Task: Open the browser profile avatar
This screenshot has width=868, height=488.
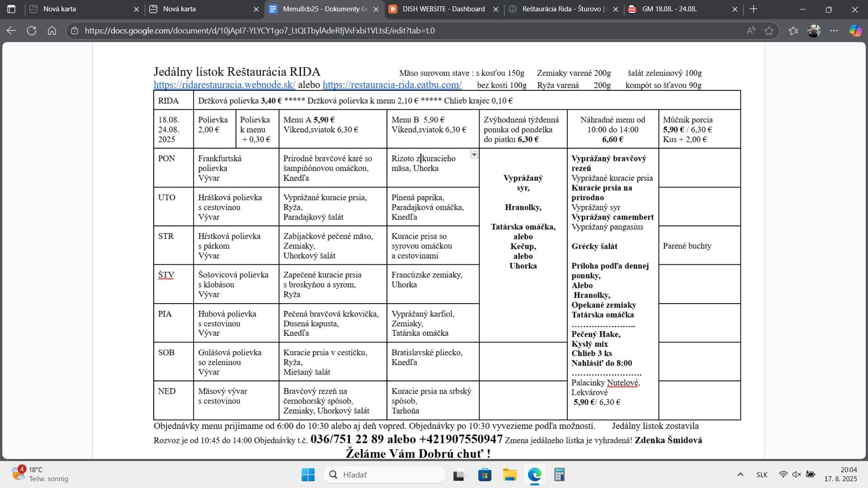Action: (x=814, y=31)
